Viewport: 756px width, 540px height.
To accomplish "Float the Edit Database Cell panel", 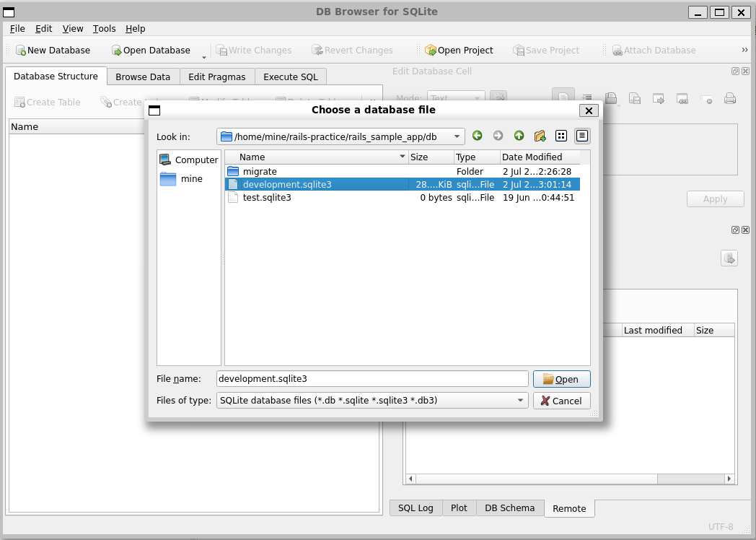I will pos(735,71).
